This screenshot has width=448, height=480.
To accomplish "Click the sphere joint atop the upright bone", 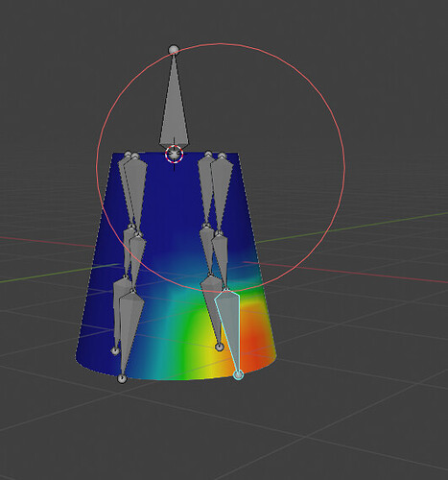I will (x=174, y=50).
